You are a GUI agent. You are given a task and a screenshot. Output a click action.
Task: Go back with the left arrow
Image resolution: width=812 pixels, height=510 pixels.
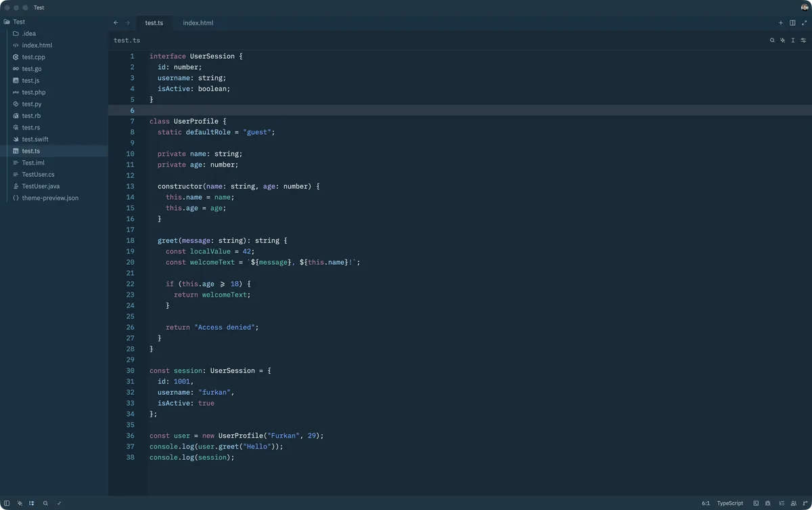[x=116, y=23]
